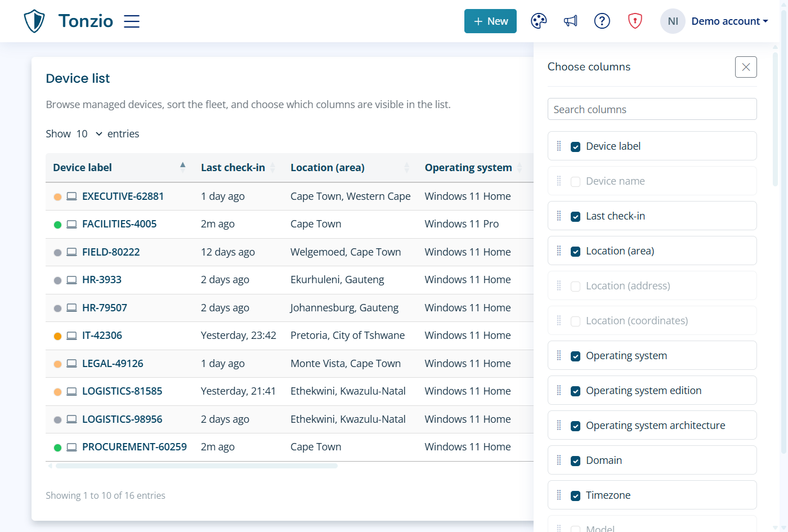
Task: Open the Show entries count dropdown
Action: (89, 134)
